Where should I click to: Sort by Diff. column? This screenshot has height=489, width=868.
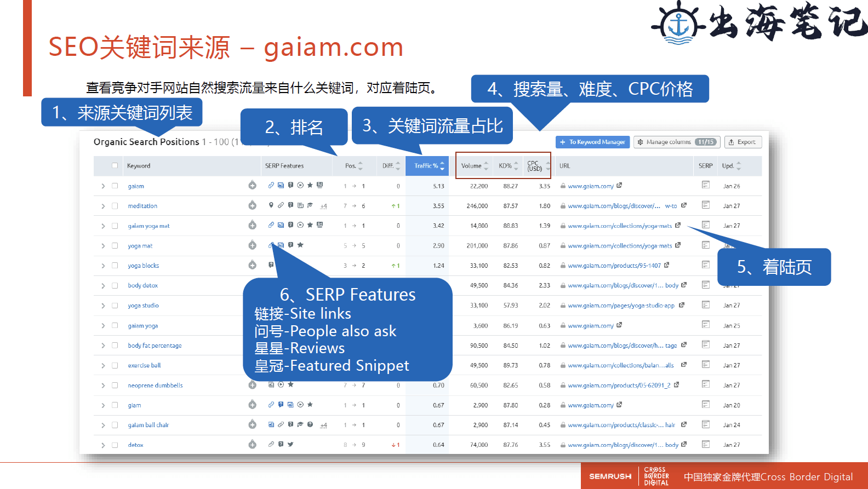tap(391, 165)
